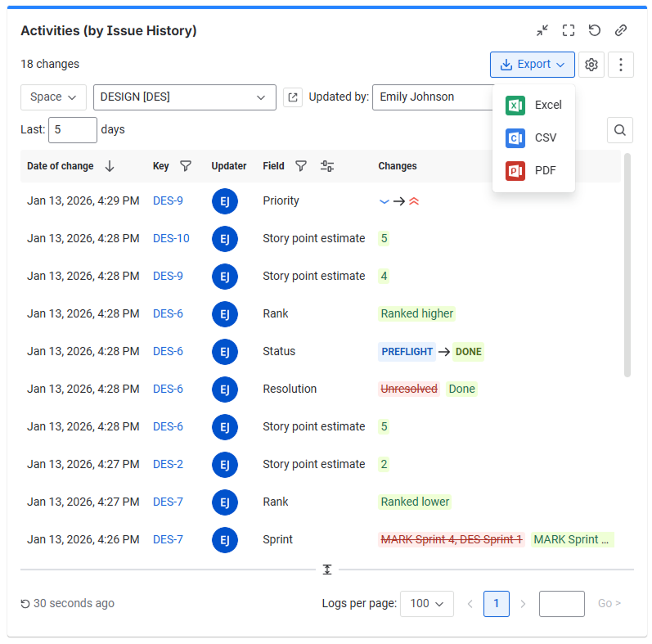Click the row height expand handle icon
Screen dimensions: 652x644
click(327, 570)
